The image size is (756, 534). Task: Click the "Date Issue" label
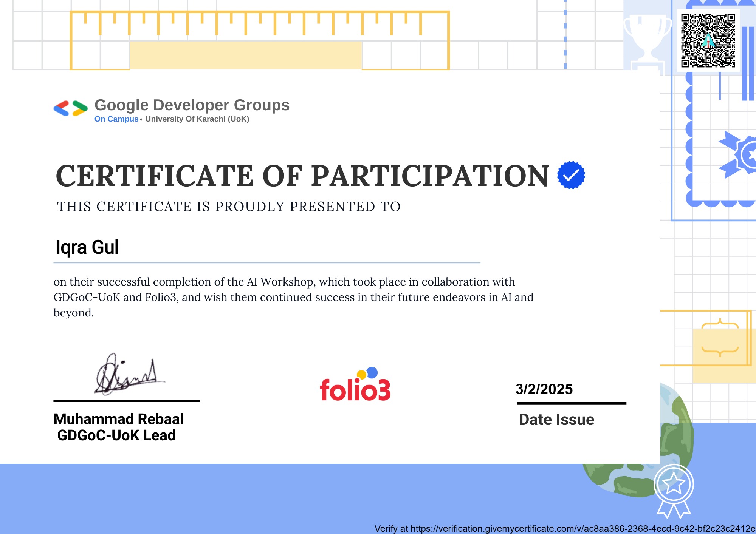(x=556, y=420)
